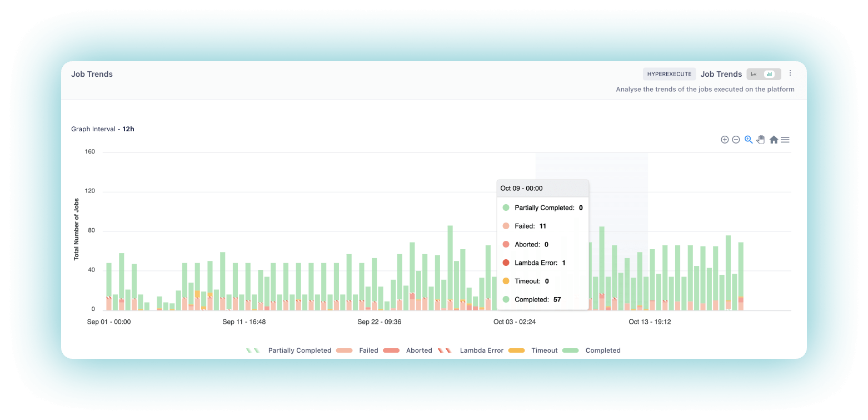Click the first bar at Sep 01
This screenshot has height=420, width=868.
(x=109, y=286)
